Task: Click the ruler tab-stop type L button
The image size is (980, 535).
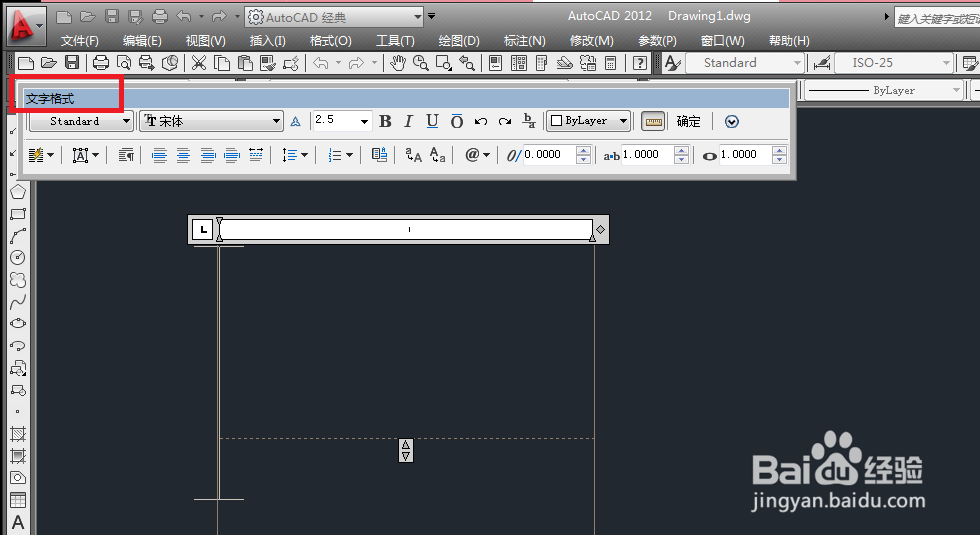Action: 202,229
